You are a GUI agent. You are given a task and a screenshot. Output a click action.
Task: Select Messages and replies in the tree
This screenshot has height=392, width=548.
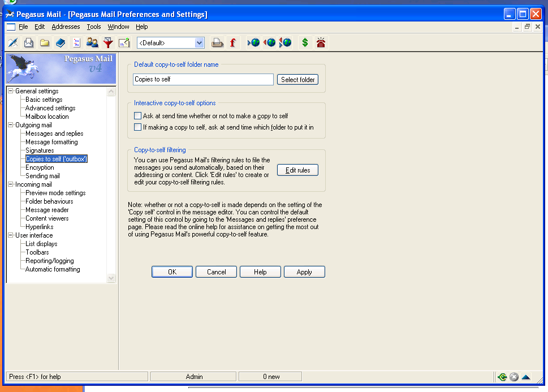[x=54, y=133]
